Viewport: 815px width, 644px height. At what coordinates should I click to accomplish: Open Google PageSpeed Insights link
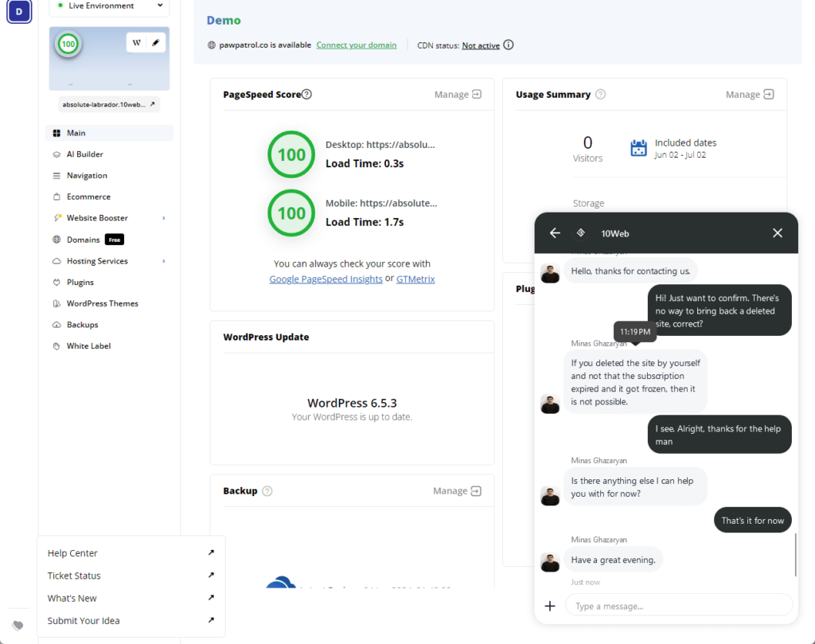point(326,279)
